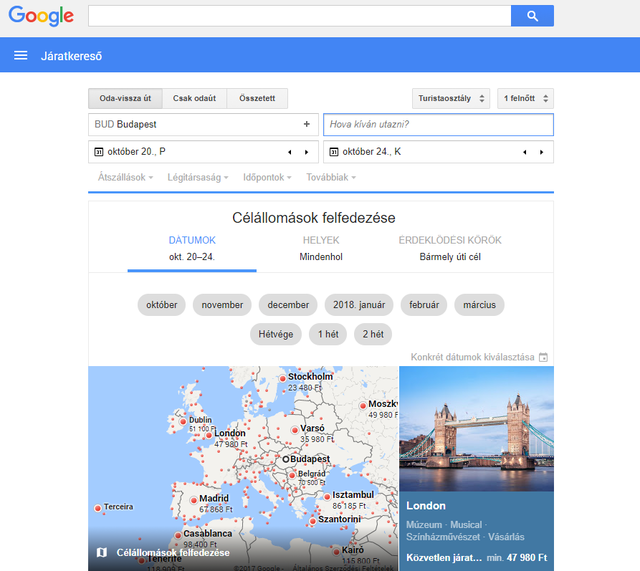Switch to the ÉRDEKLŐDÉSI KÖRÖK tab

tap(450, 249)
